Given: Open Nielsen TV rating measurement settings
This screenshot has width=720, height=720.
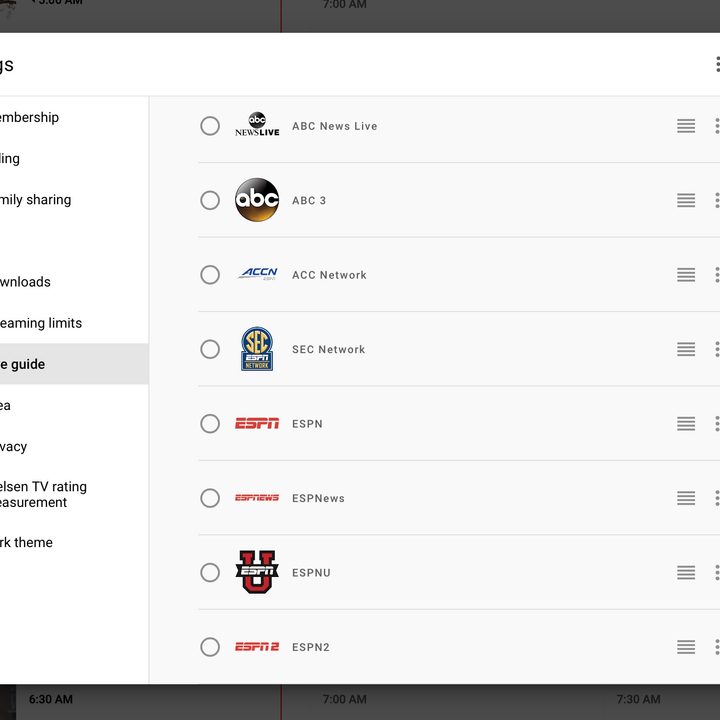Looking at the screenshot, I should point(74,494).
